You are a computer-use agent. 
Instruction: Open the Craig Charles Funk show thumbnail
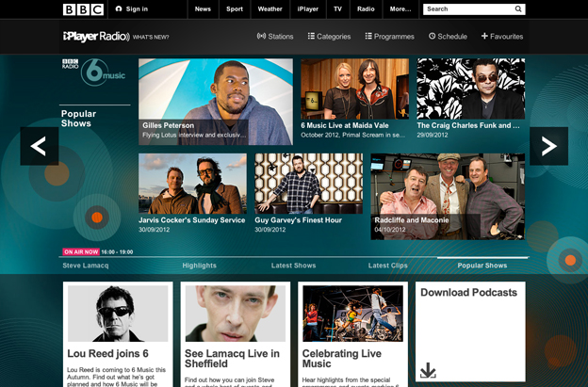(471, 89)
